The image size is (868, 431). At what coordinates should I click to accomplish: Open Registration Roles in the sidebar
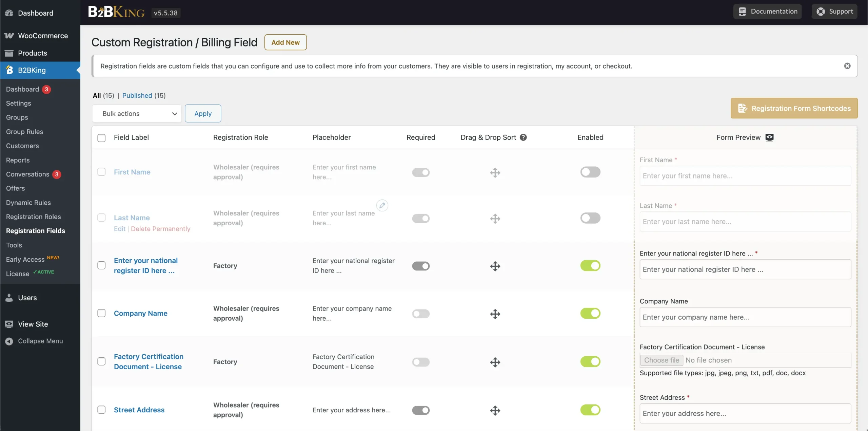[34, 217]
